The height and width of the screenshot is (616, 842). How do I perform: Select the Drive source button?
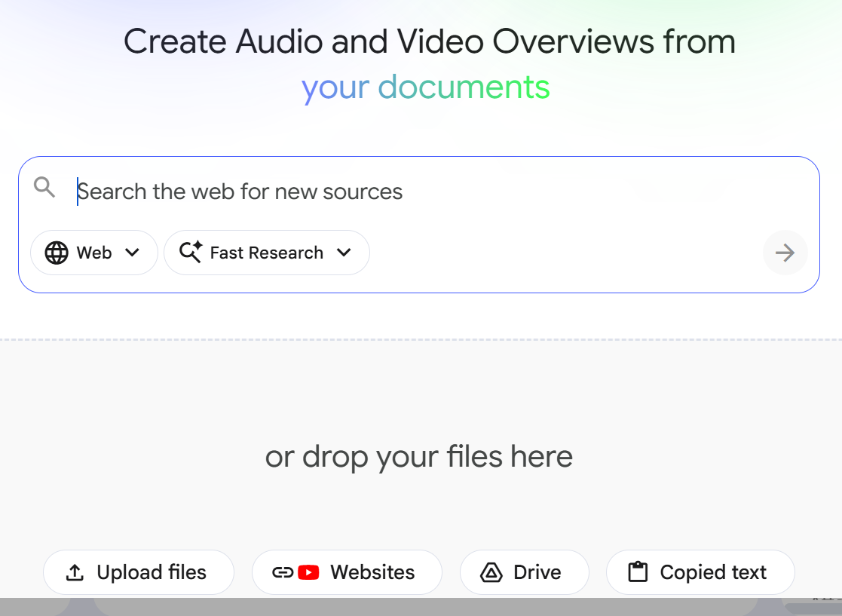tap(524, 572)
